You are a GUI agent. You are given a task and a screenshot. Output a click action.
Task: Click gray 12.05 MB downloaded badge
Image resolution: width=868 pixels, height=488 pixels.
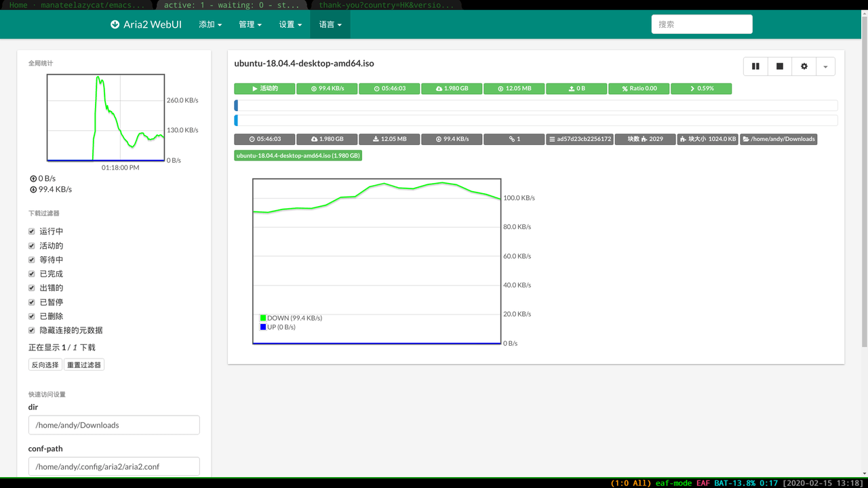tap(389, 139)
